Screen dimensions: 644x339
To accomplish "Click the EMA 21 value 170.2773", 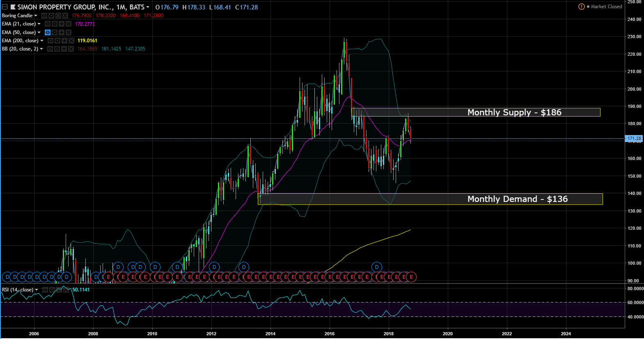I will tap(85, 24).
